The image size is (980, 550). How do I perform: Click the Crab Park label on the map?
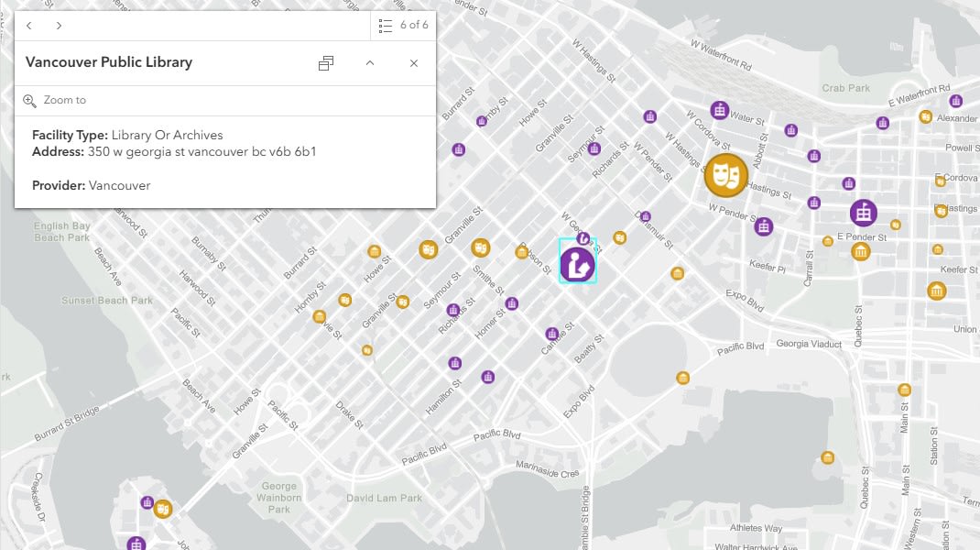845,88
